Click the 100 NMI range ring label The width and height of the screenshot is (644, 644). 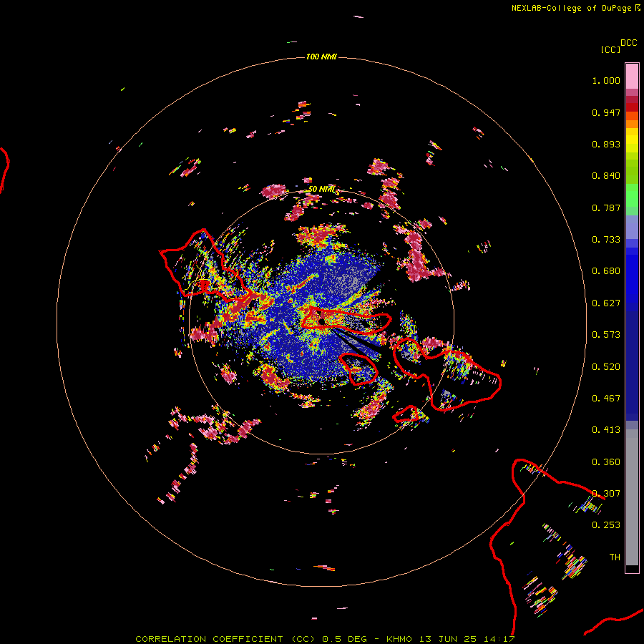(321, 57)
